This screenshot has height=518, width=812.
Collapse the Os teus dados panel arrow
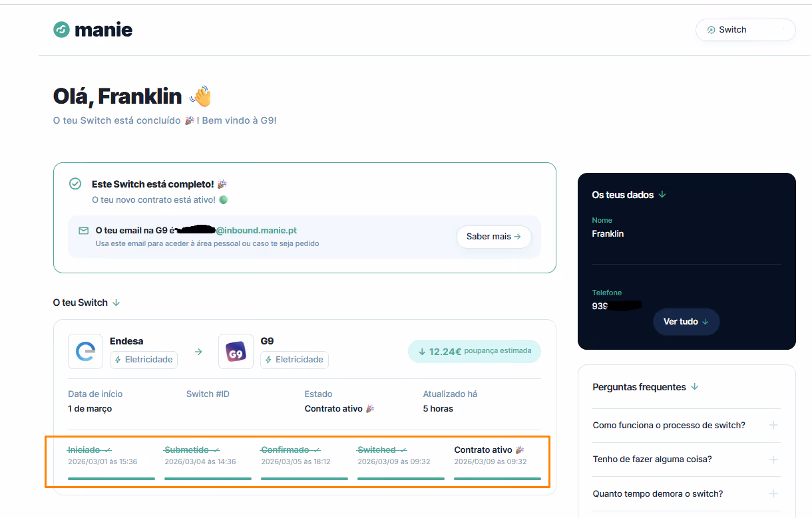tap(662, 195)
